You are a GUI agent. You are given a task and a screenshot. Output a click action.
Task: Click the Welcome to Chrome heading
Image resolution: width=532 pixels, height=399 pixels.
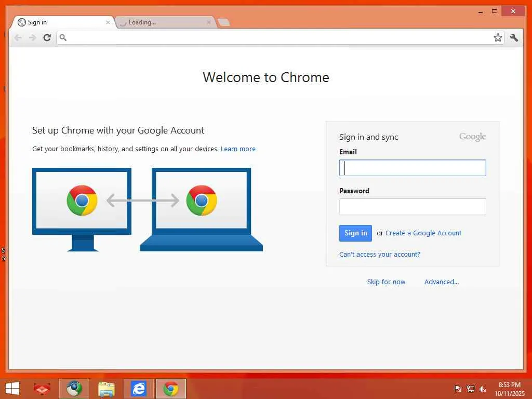pos(266,77)
